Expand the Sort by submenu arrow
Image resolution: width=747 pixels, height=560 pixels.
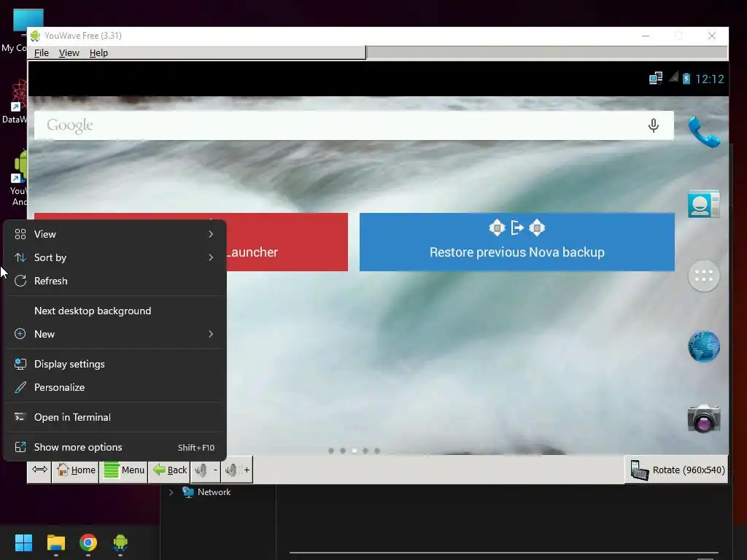click(x=211, y=257)
